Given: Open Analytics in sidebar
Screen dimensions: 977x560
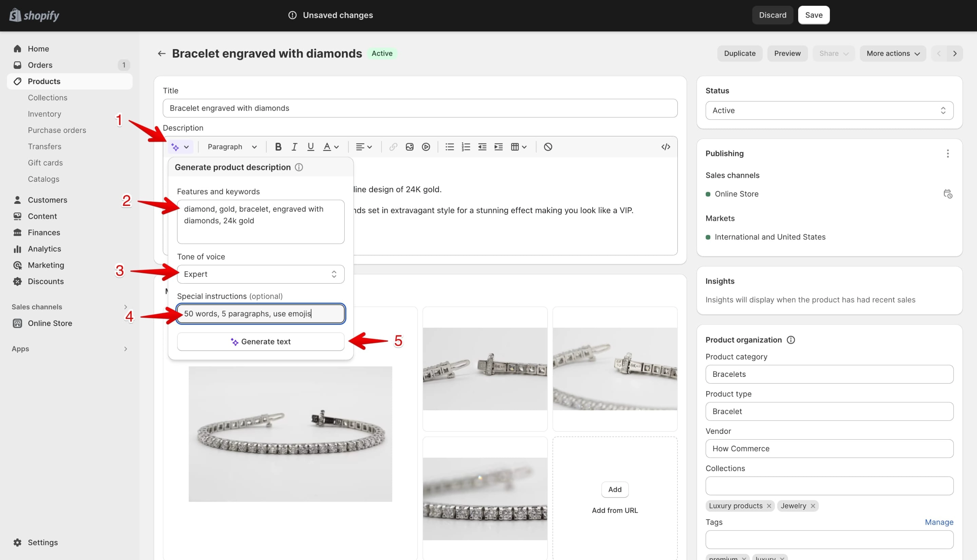Looking at the screenshot, I should tap(70, 249).
